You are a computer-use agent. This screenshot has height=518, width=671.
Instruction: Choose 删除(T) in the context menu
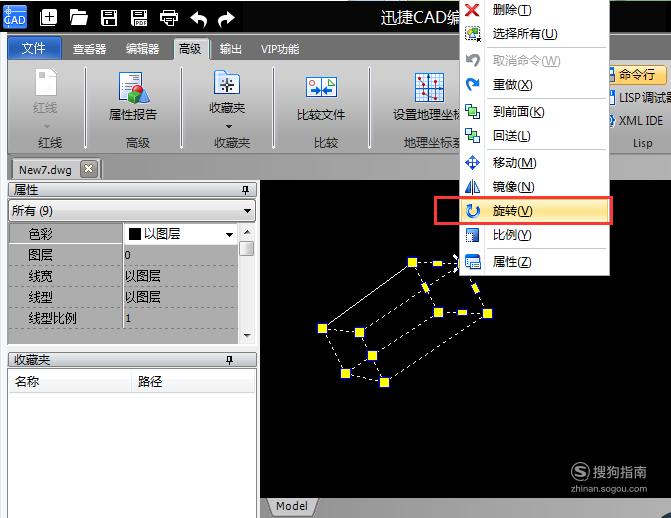tap(534, 9)
